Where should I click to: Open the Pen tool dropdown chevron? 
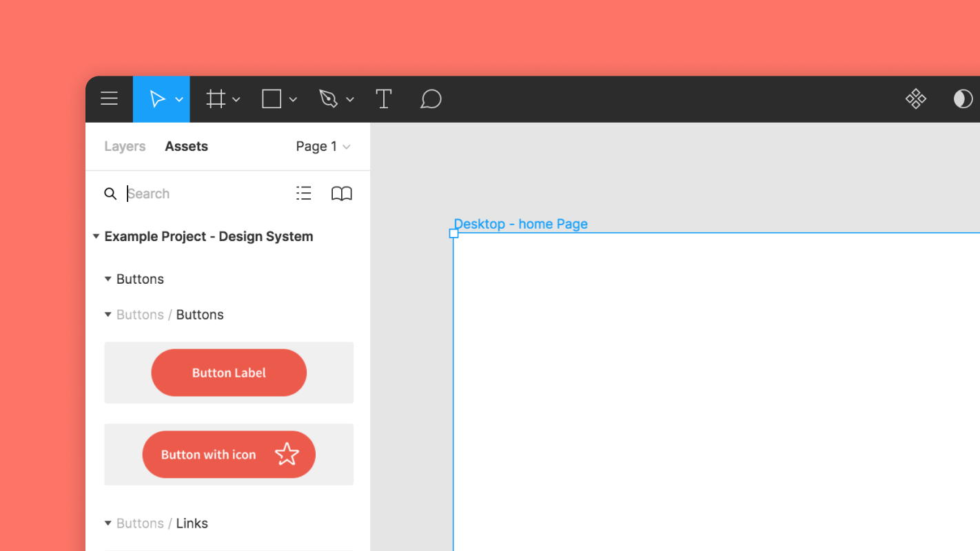(x=350, y=100)
